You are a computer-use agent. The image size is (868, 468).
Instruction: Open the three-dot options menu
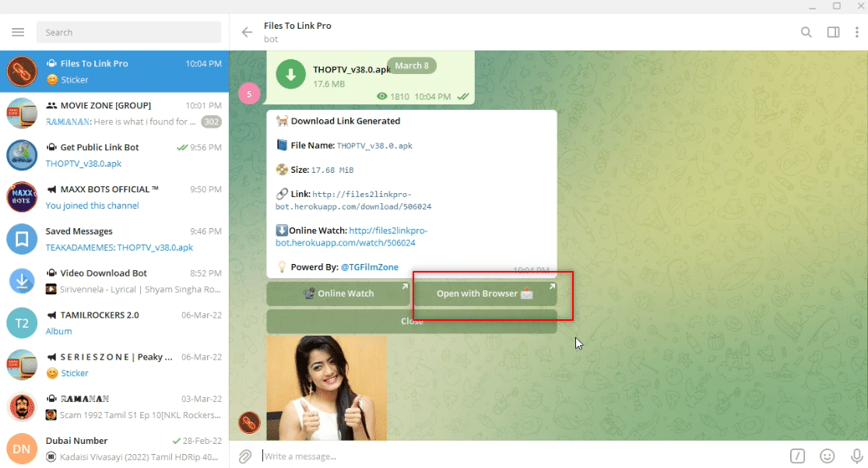pyautogui.click(x=859, y=32)
